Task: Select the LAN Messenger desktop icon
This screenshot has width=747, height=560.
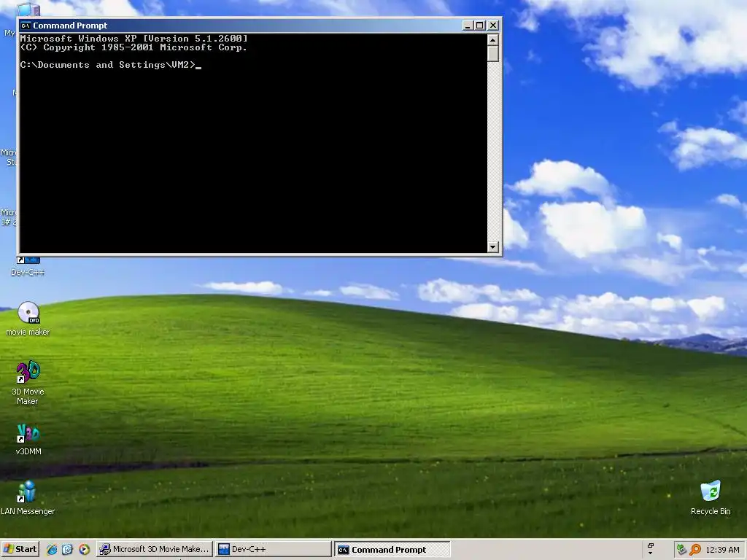Action: [x=28, y=497]
